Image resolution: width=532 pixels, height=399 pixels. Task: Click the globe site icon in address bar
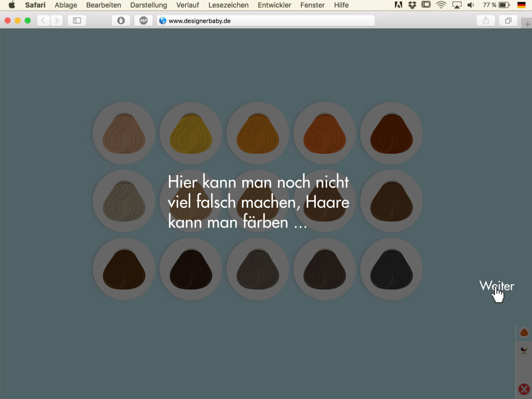point(163,21)
